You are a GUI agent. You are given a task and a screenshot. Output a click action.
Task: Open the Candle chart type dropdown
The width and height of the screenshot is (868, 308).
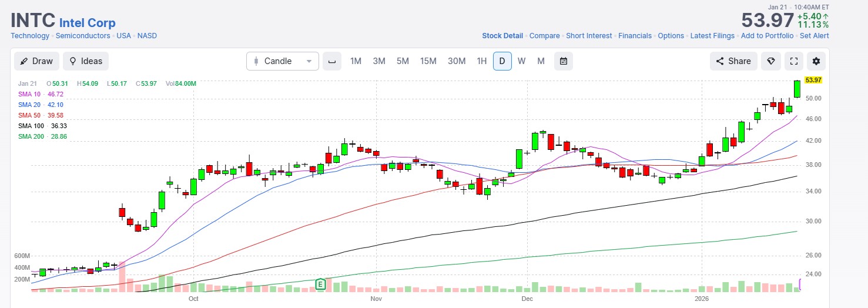tap(283, 61)
